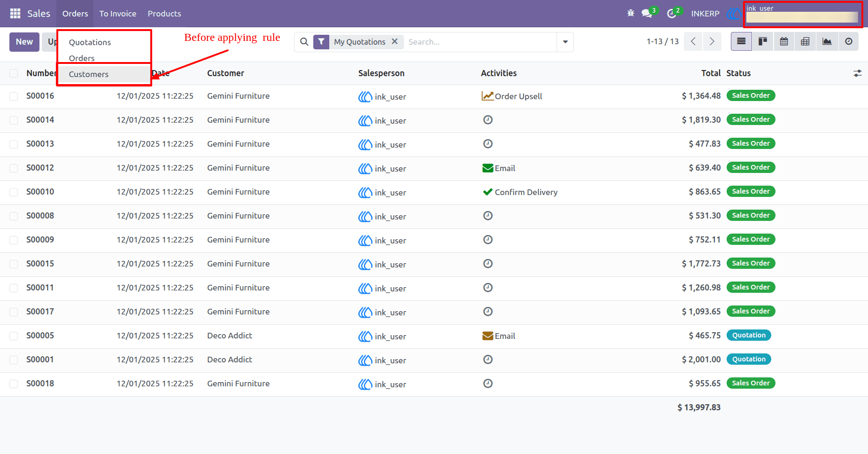Expand the search options dropdown arrow
868x454 pixels.
(565, 42)
